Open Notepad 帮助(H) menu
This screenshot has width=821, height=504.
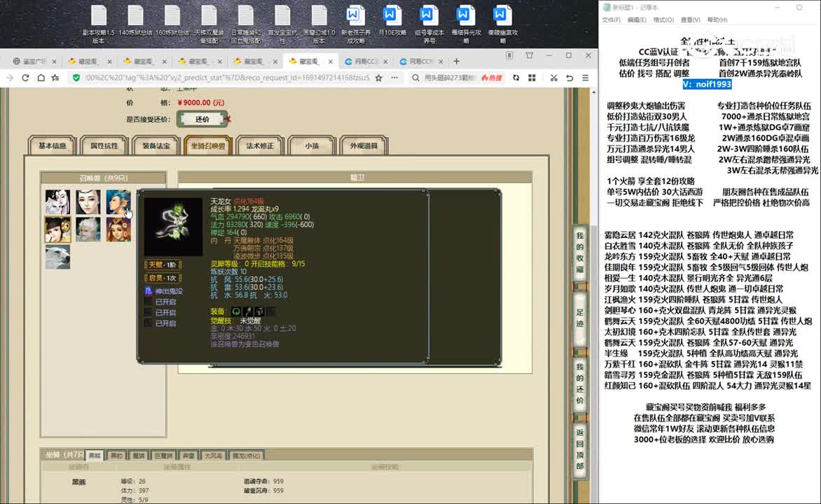pyautogui.click(x=717, y=20)
